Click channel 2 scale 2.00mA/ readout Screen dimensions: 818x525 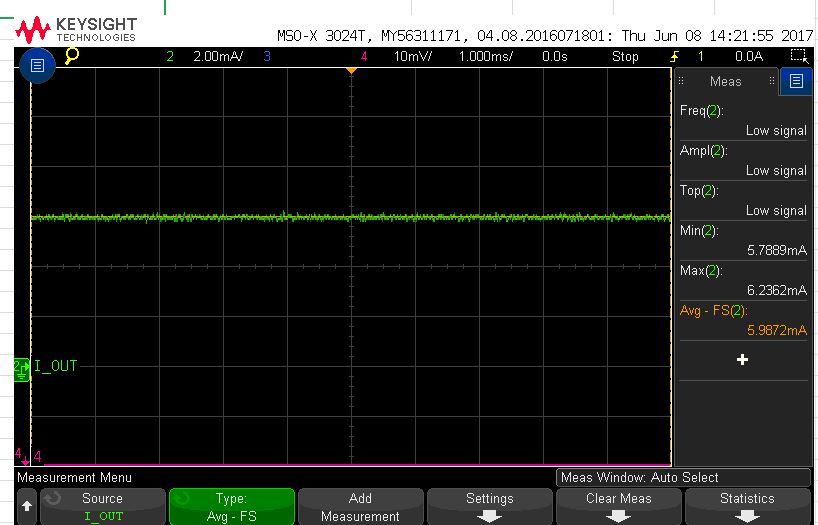click(x=218, y=56)
